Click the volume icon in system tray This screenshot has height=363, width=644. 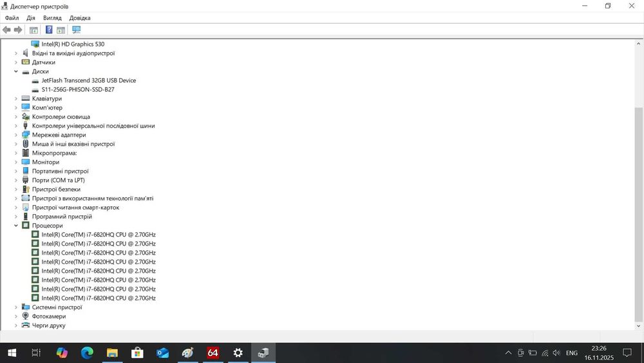[x=556, y=353]
